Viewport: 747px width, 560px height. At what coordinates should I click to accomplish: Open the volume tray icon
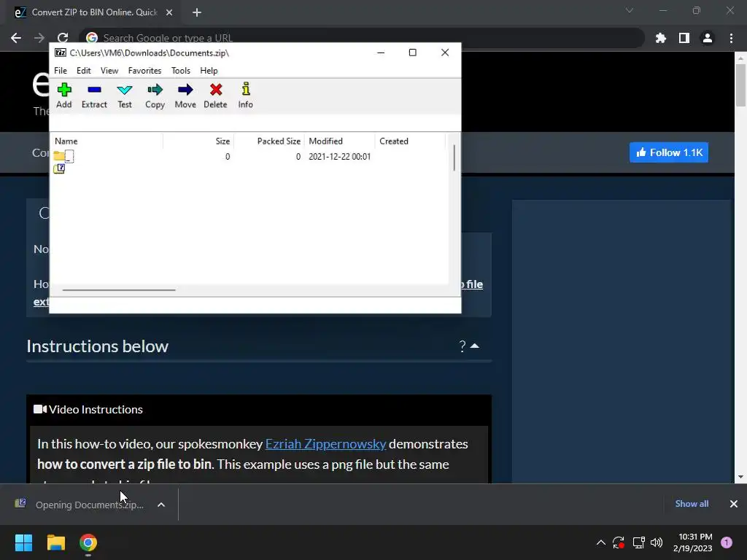(657, 542)
